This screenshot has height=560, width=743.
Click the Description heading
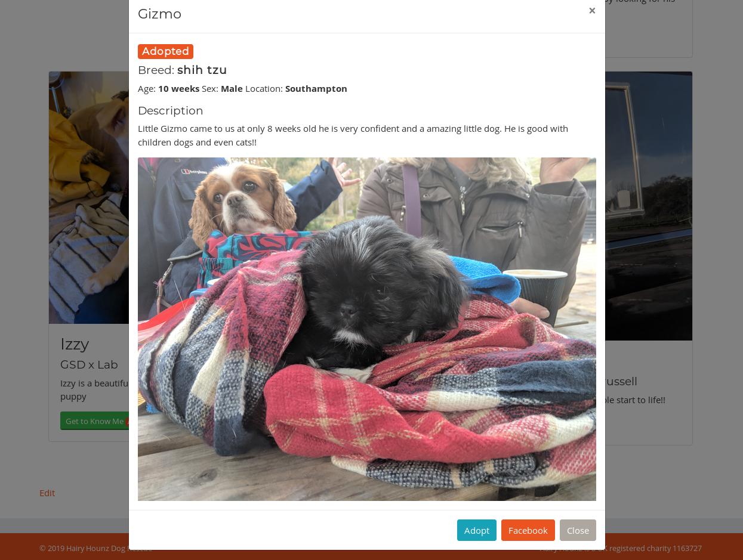click(171, 110)
